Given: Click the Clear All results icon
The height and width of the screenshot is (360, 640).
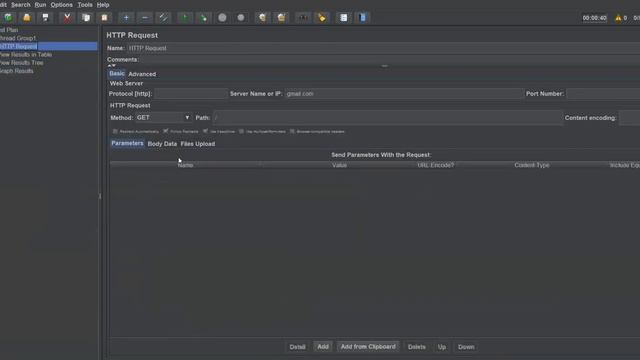Looking at the screenshot, I should point(281,18).
